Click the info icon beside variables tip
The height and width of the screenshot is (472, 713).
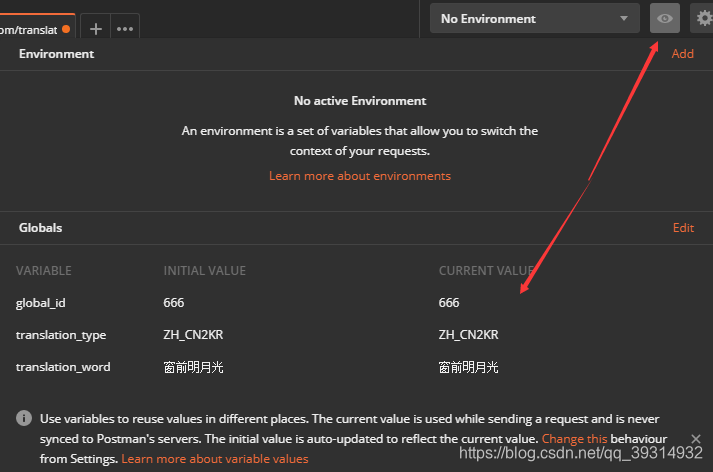click(x=24, y=418)
